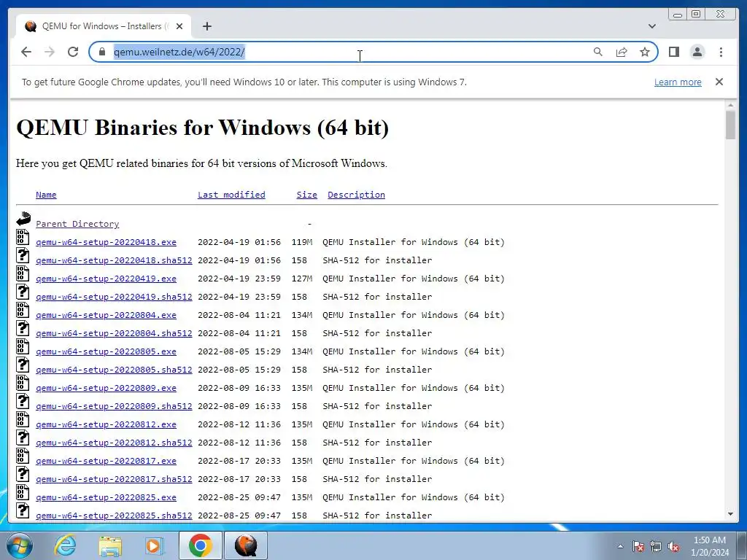This screenshot has width=747, height=560.
Task: Click unknown-file icon beside 20220419.sha512
Action: [23, 292]
